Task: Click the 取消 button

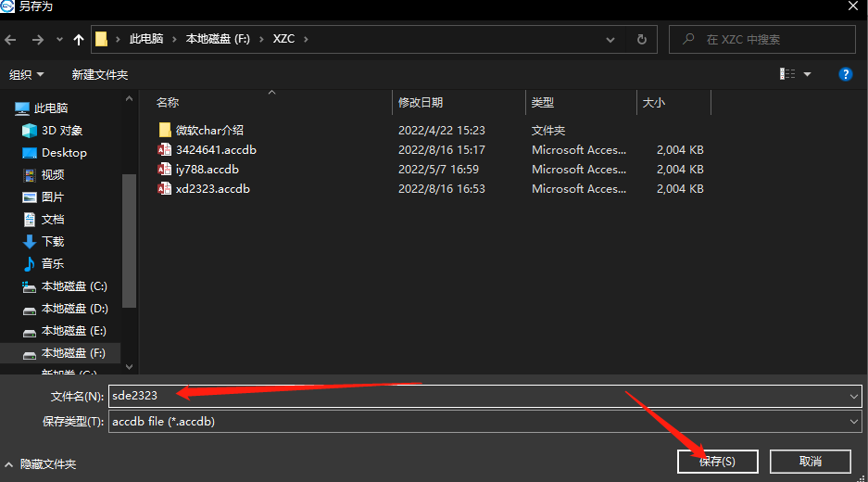Action: (x=810, y=462)
